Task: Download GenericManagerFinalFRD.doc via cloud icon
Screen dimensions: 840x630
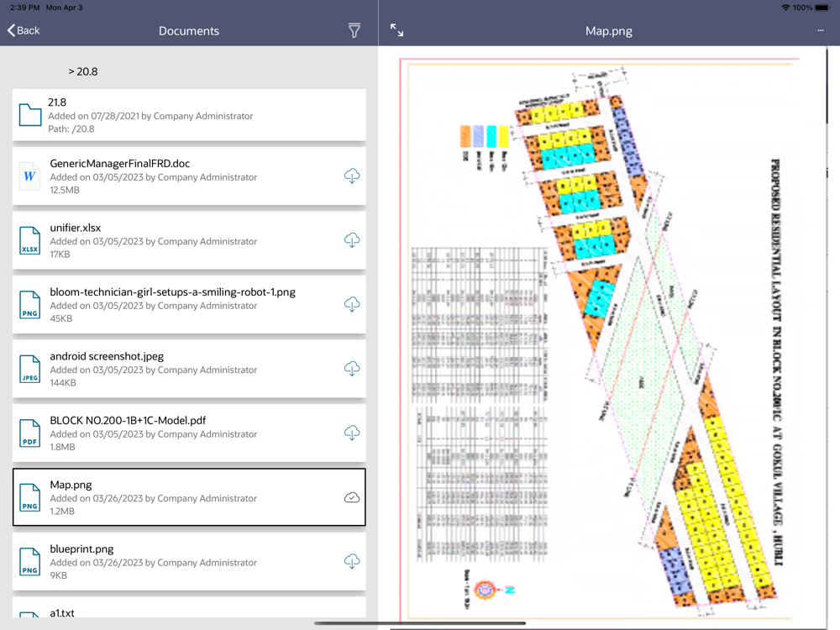Action: (x=352, y=176)
